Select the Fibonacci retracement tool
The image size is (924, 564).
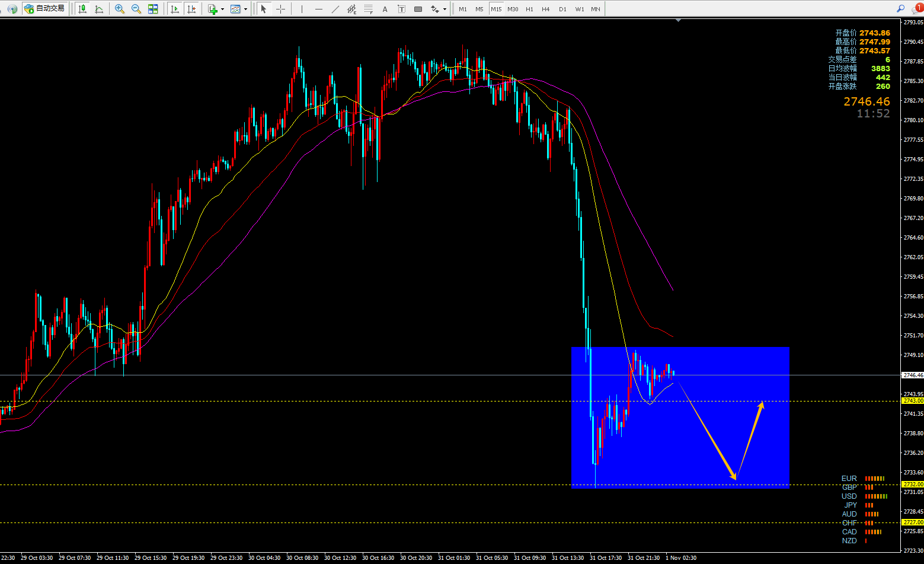(x=369, y=9)
